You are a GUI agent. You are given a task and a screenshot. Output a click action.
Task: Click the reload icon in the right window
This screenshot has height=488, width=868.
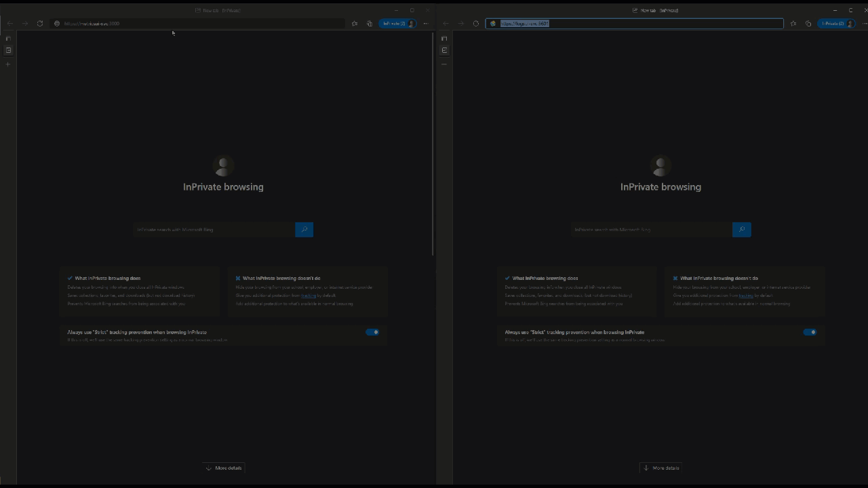(476, 24)
